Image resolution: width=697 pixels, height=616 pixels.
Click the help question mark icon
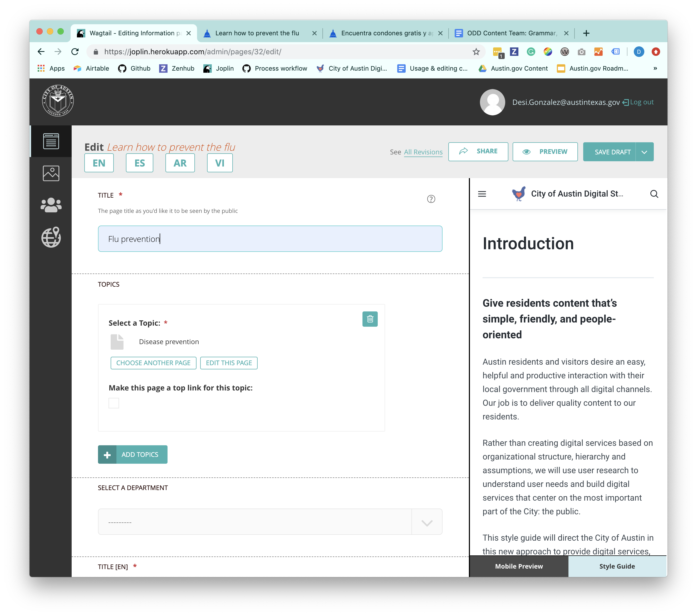(x=431, y=199)
